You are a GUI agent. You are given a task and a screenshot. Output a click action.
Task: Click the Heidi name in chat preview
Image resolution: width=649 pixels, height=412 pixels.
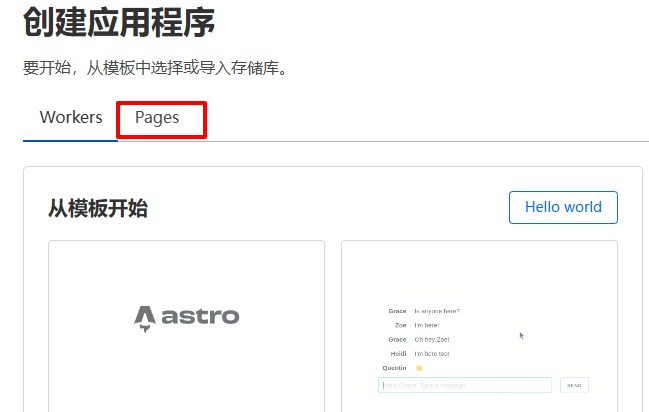pos(398,354)
